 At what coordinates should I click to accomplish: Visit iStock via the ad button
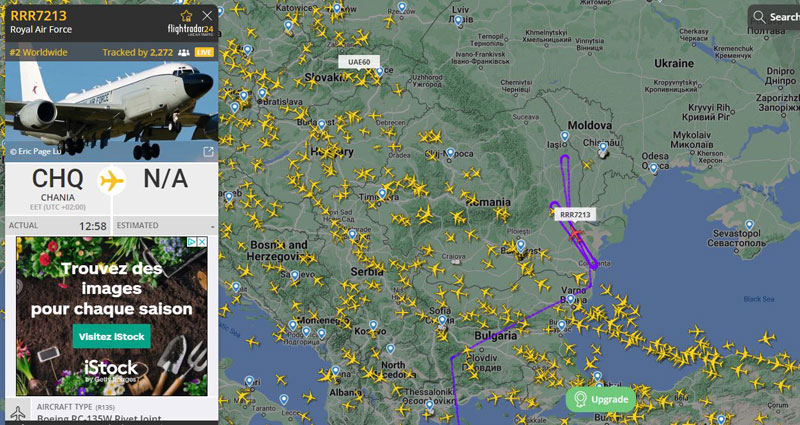point(111,337)
